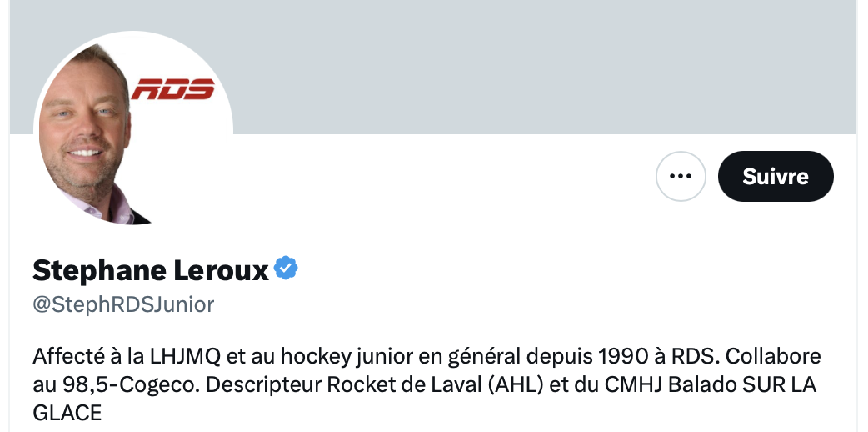The image size is (868, 432).
Task: Open the three-dots more options menu
Action: coord(681,176)
